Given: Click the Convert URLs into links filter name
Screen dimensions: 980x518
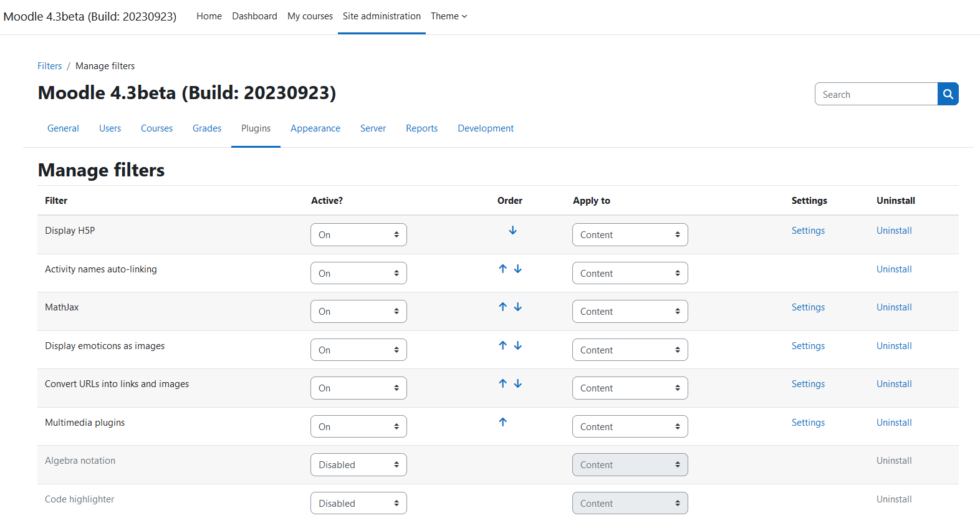Looking at the screenshot, I should [117, 384].
